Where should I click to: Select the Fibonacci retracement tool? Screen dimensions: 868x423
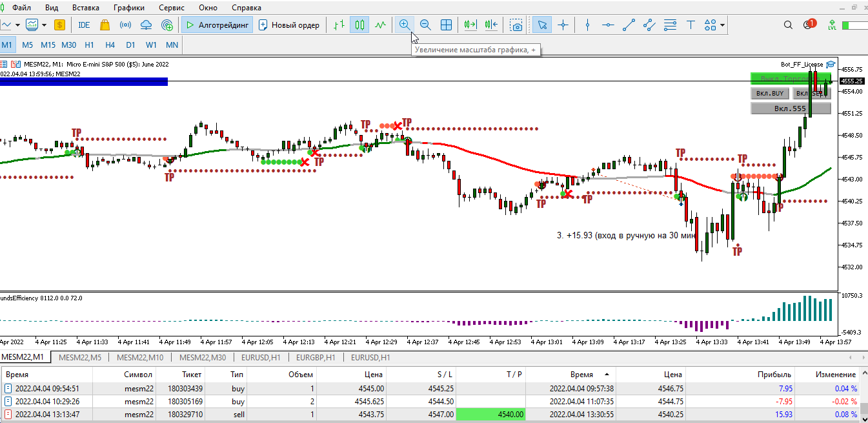[670, 25]
